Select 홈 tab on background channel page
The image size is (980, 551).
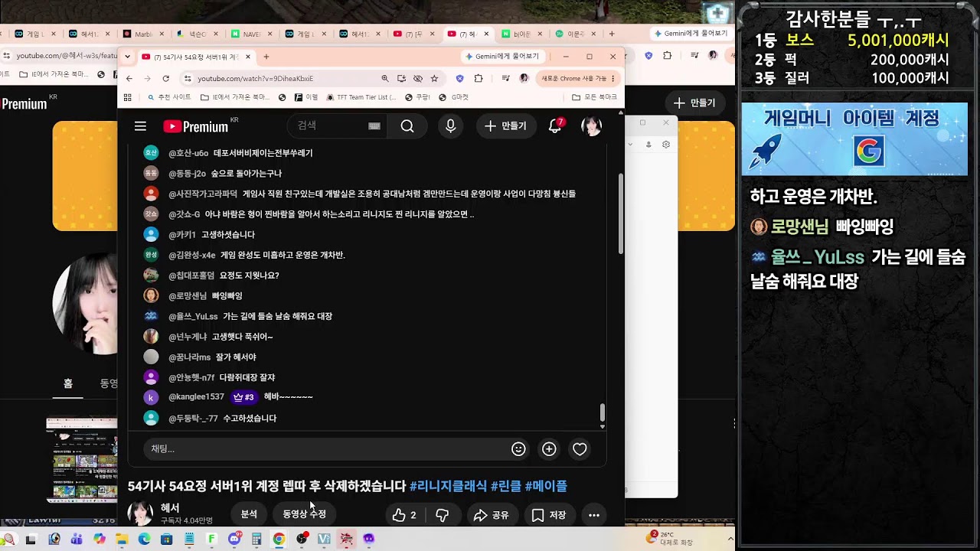point(68,383)
